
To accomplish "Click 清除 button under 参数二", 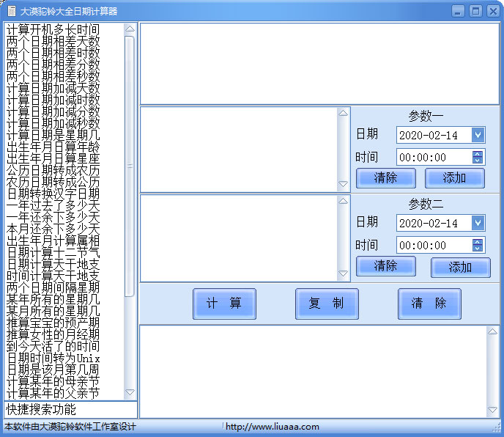I will pos(386,266).
